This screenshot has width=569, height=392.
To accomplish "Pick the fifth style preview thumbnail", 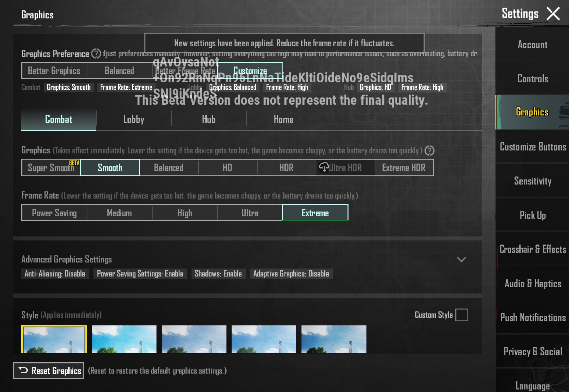I will [x=333, y=339].
